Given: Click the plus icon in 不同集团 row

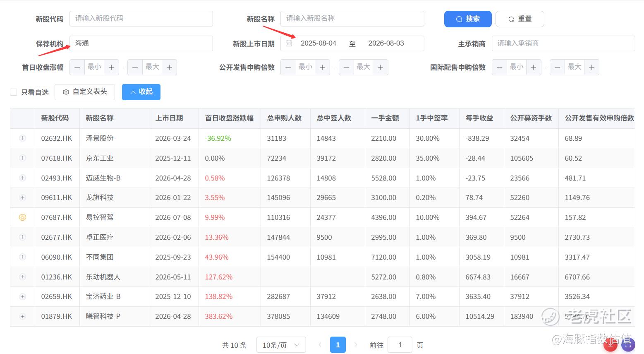Looking at the screenshot, I should click(22, 257).
